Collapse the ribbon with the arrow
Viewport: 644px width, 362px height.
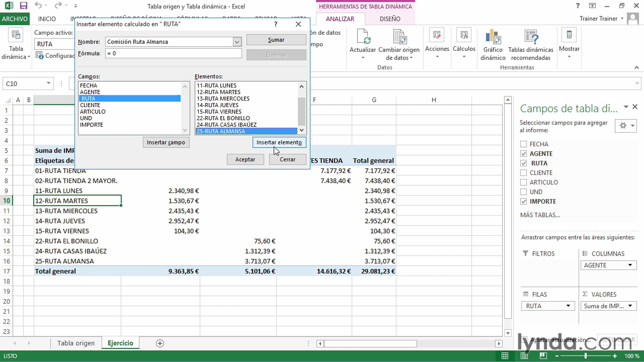(x=636, y=67)
